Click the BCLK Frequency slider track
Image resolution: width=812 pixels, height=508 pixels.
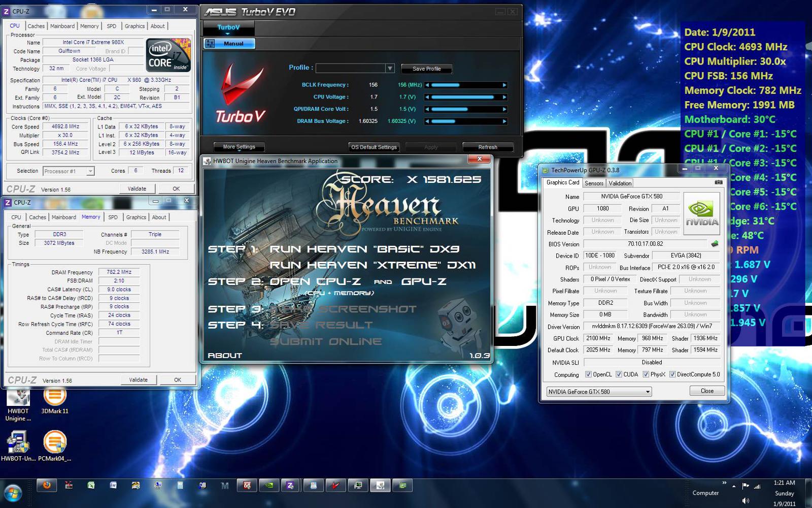coord(466,85)
